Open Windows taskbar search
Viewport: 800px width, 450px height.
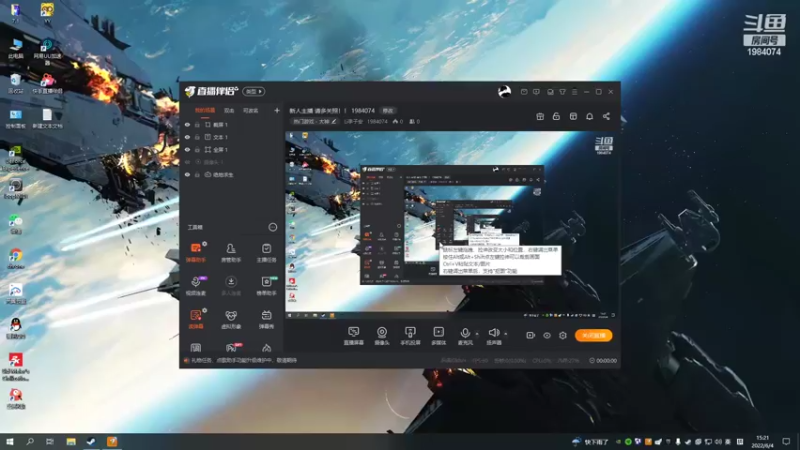[30, 441]
